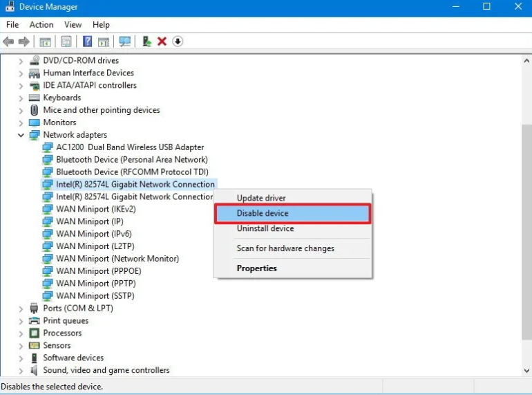Choose Uninstall device in context menu
Viewport: 532px width, 395px height.
(293, 228)
